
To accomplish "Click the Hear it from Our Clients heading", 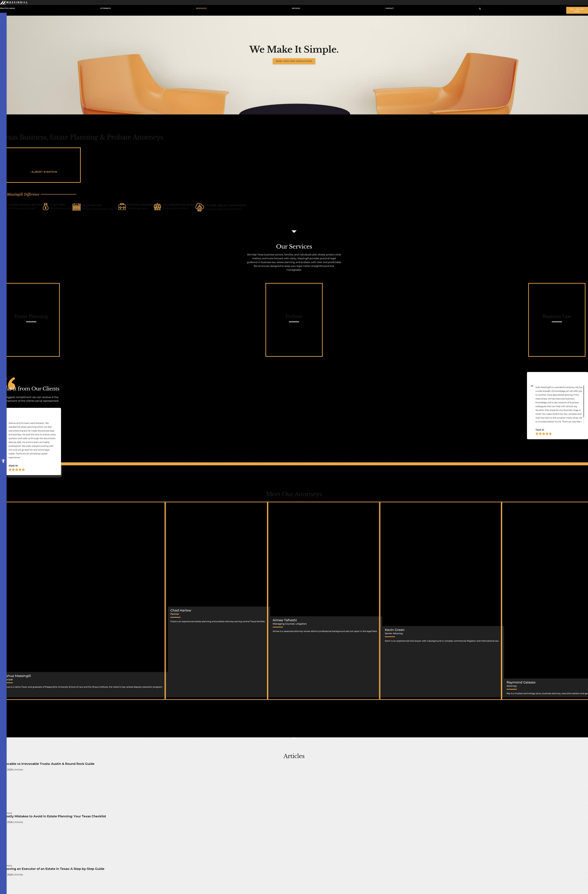I will [x=33, y=388].
